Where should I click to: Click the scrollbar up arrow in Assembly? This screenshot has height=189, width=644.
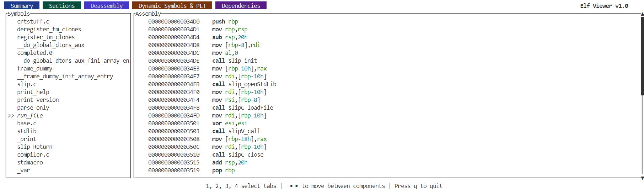[x=642, y=14]
